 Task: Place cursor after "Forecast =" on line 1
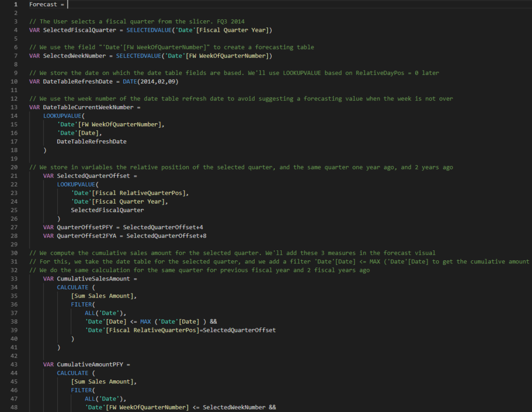click(68, 4)
